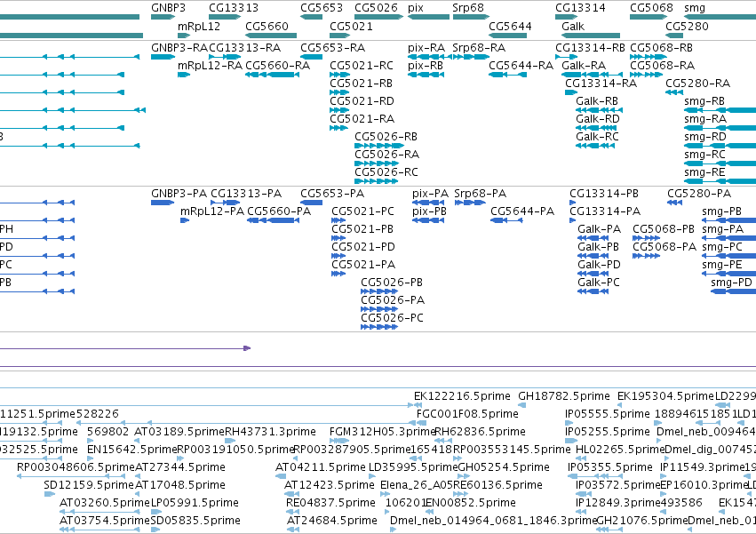Select the pix gene label
756x534 pixels.
pos(416,8)
